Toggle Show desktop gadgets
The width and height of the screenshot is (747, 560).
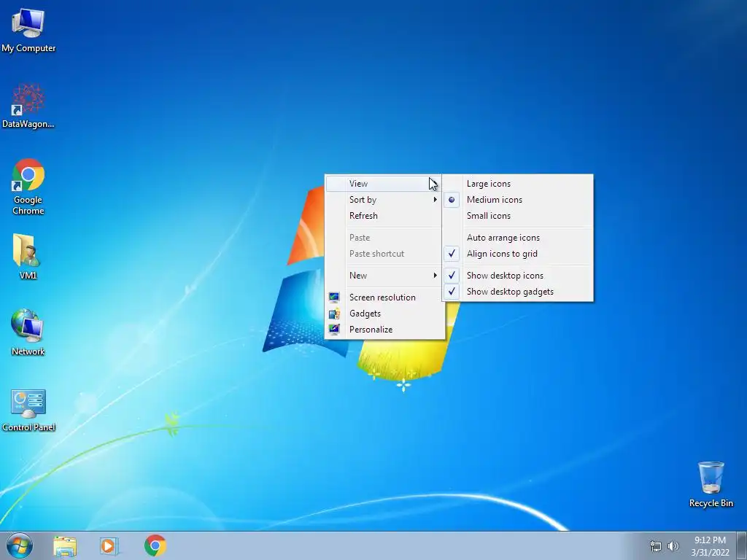[518, 292]
